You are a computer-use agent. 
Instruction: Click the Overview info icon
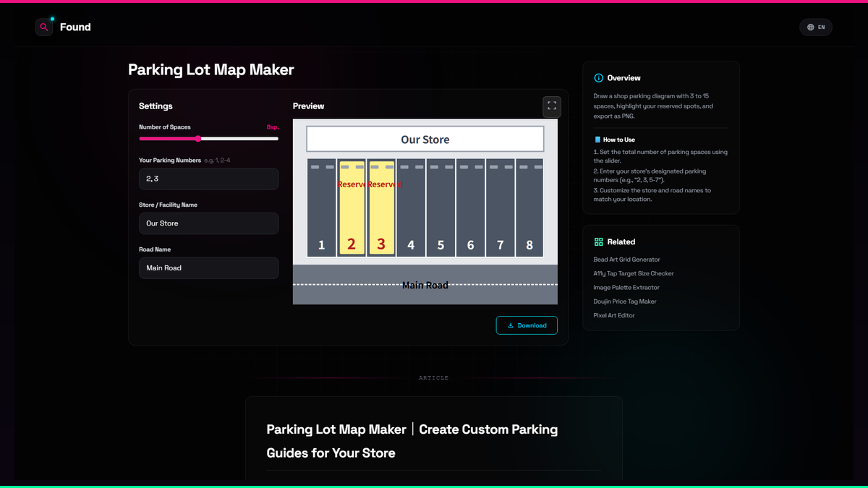tap(598, 78)
